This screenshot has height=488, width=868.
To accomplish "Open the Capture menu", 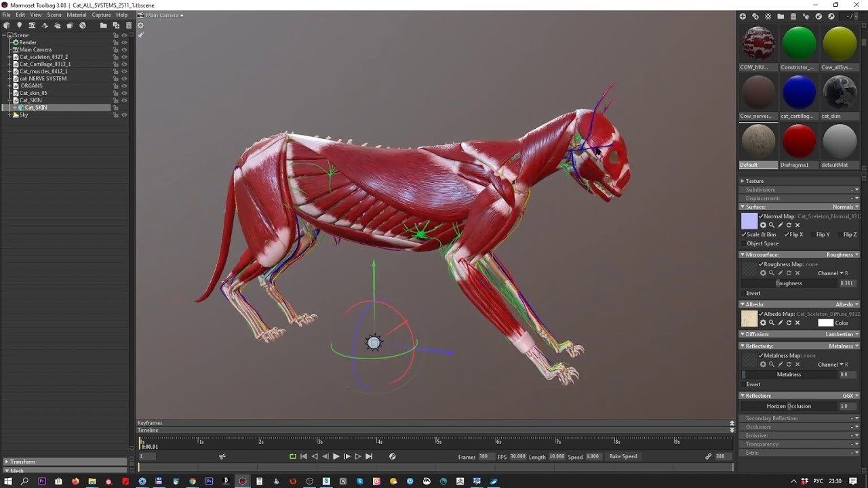I will pos(101,14).
